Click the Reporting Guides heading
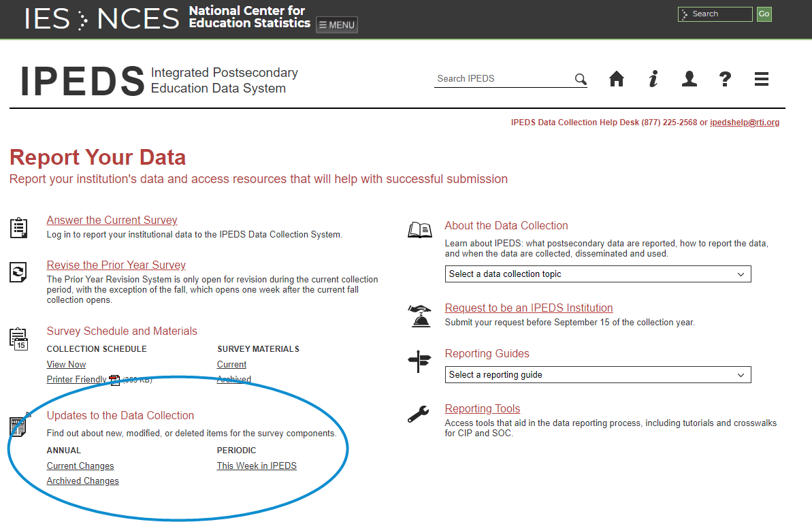The width and height of the screenshot is (812, 522). pyautogui.click(x=487, y=354)
